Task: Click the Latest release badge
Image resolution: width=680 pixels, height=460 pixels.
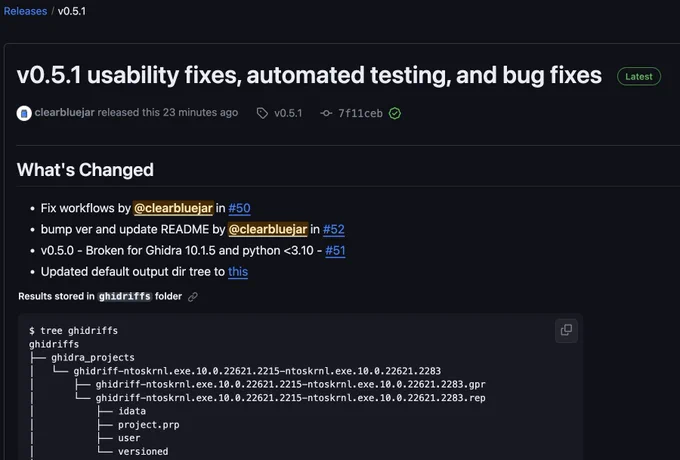Action: coord(639,77)
